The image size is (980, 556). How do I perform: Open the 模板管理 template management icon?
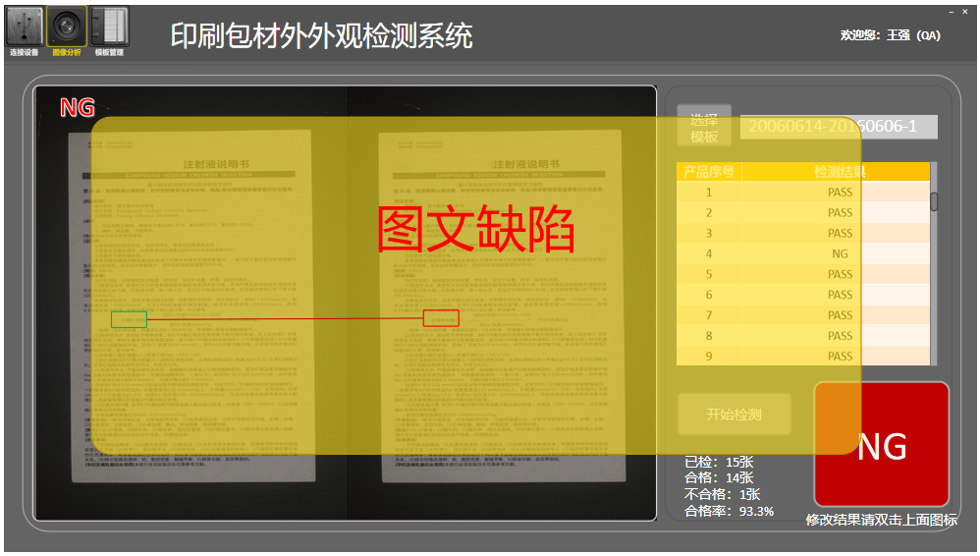point(109,28)
